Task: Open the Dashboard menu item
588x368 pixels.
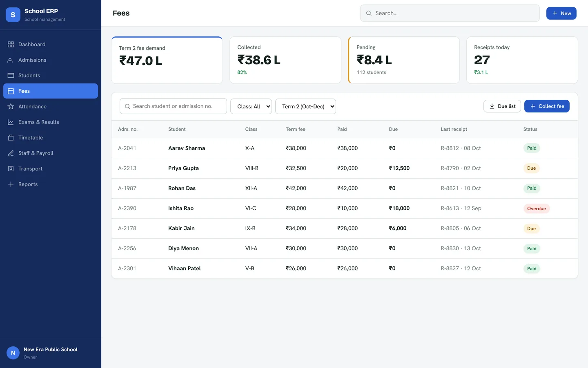Action: 51,44
